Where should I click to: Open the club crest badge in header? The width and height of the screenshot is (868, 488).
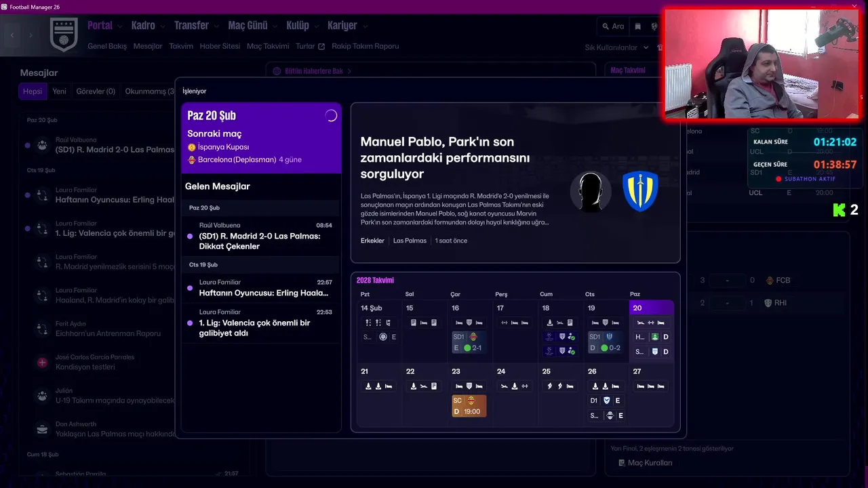click(x=64, y=35)
